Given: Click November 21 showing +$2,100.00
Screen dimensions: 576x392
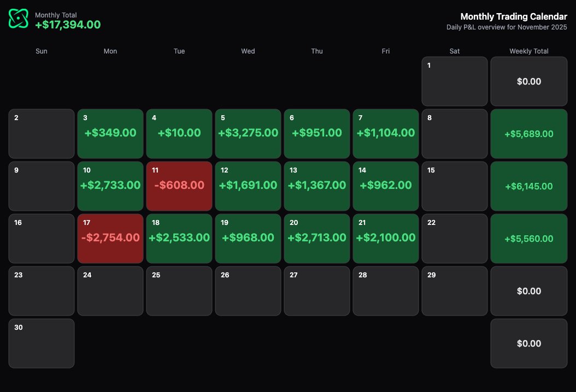Looking at the screenshot, I should (385, 238).
